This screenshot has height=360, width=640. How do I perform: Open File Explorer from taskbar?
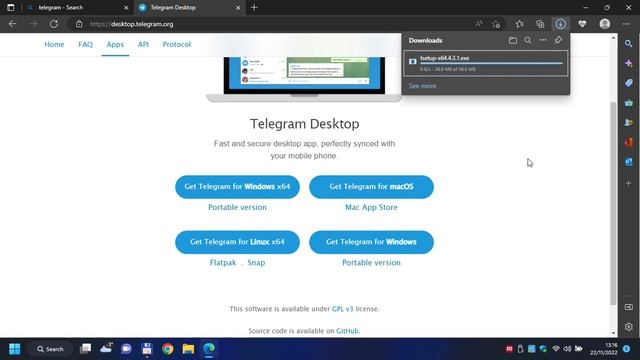(188, 349)
